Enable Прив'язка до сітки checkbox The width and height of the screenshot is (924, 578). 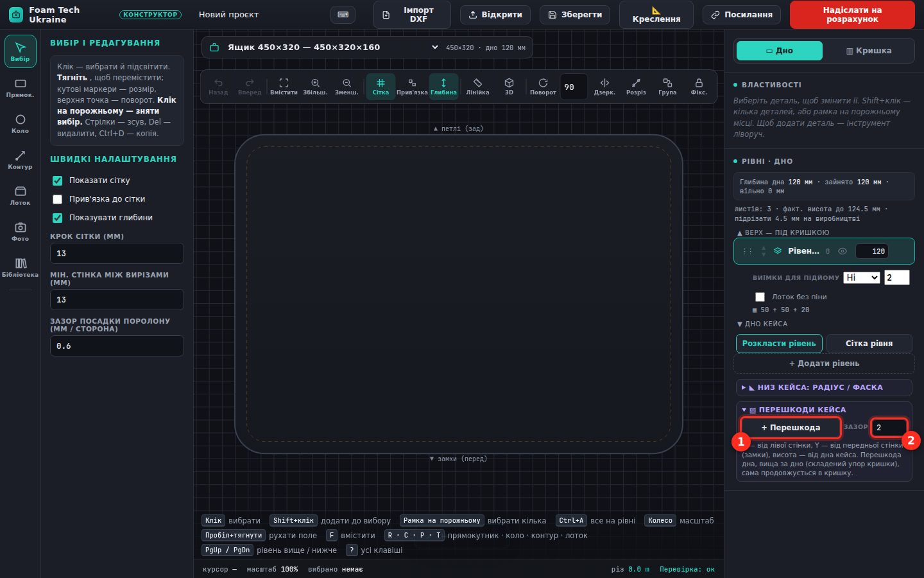click(57, 199)
